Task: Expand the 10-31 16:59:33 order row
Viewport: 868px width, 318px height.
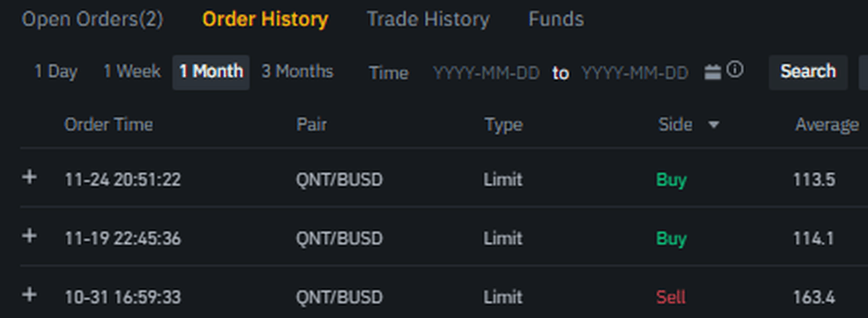Action: click(x=30, y=294)
